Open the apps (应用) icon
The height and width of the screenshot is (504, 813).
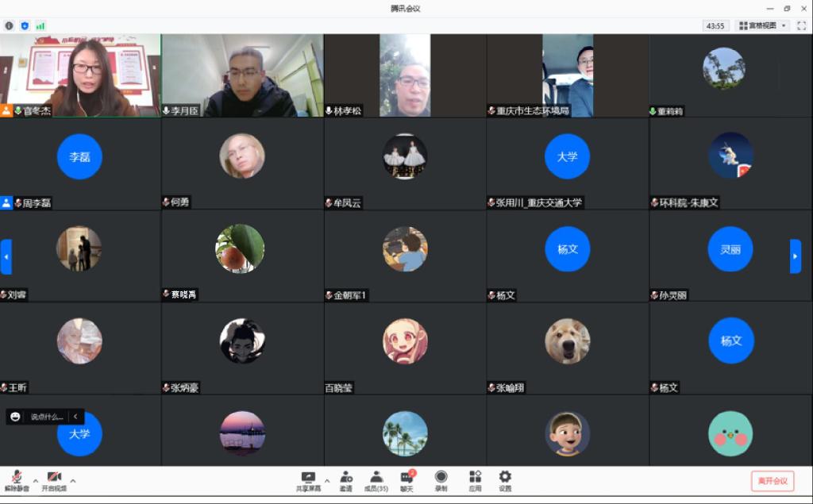click(x=475, y=479)
